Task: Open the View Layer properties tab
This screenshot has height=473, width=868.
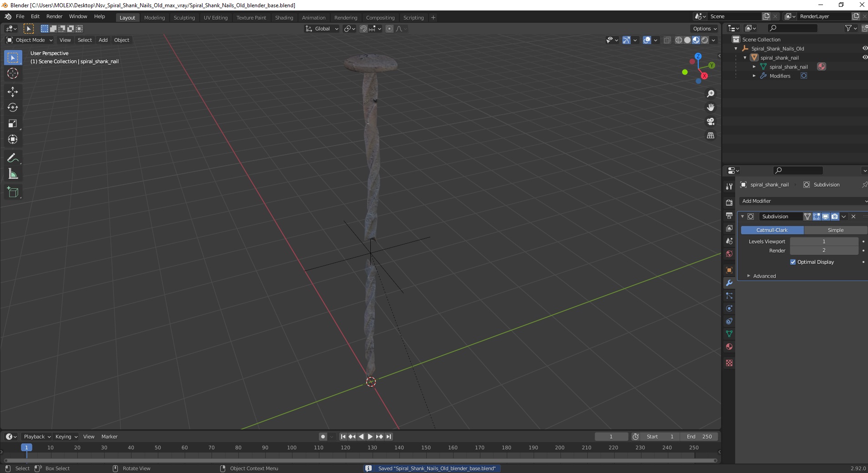Action: (729, 228)
